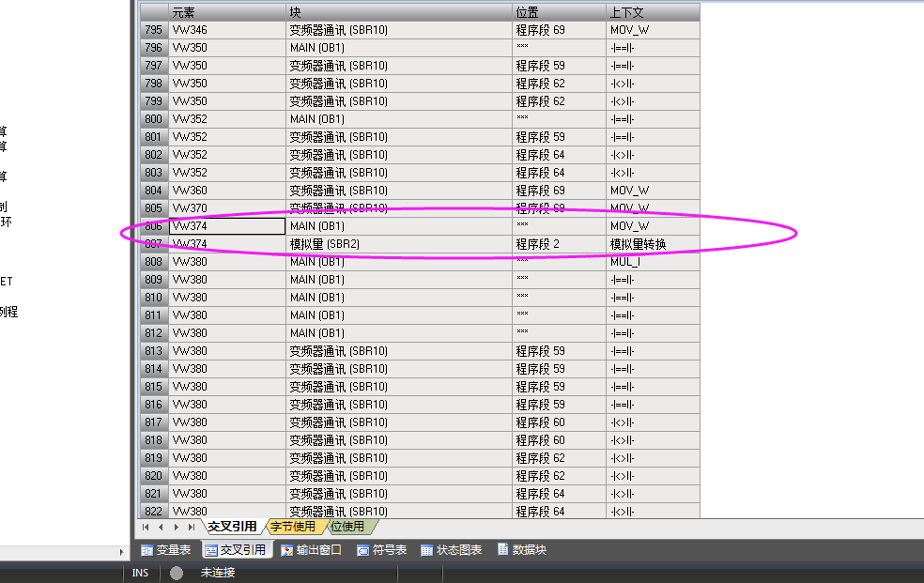Click next sheet tab arrow
The image size is (924, 583).
[176, 528]
